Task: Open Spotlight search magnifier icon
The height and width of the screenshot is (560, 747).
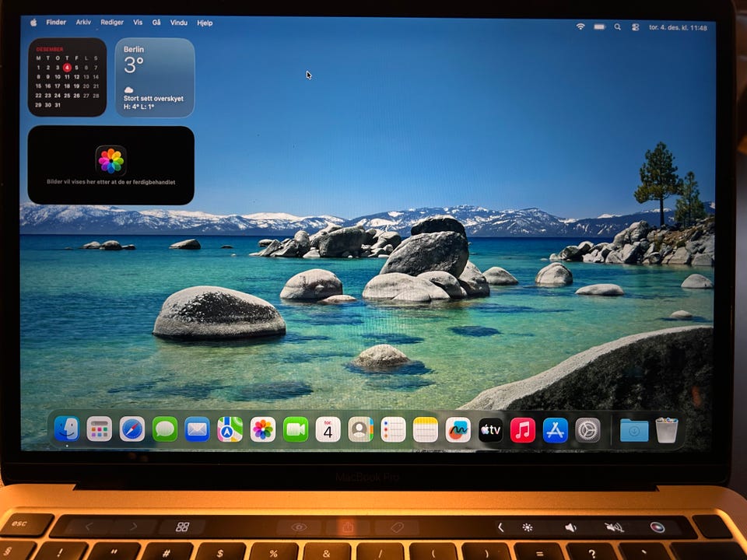Action: [x=617, y=27]
